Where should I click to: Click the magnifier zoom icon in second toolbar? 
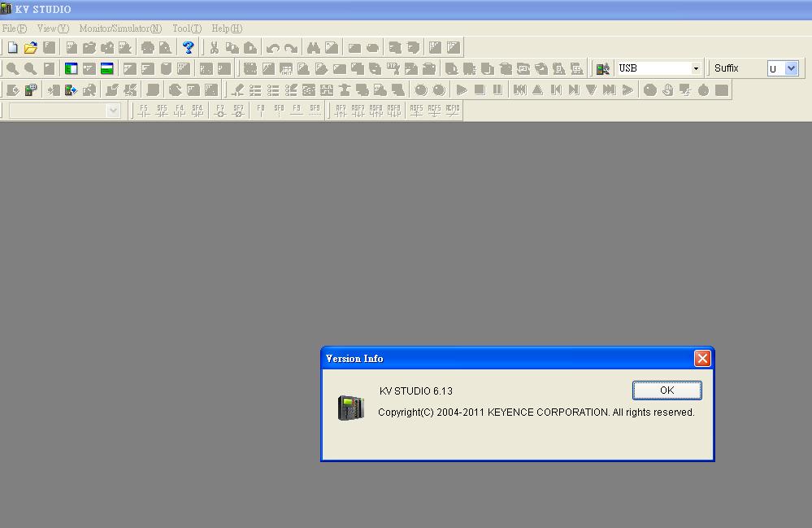[x=13, y=69]
